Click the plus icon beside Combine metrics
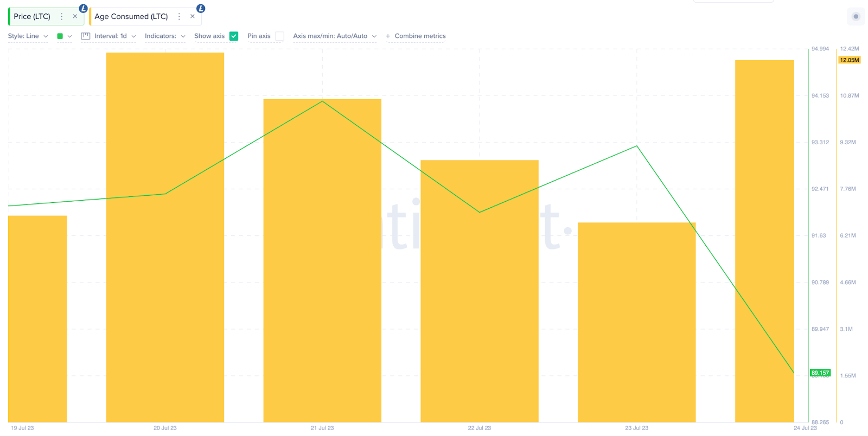 (x=388, y=36)
